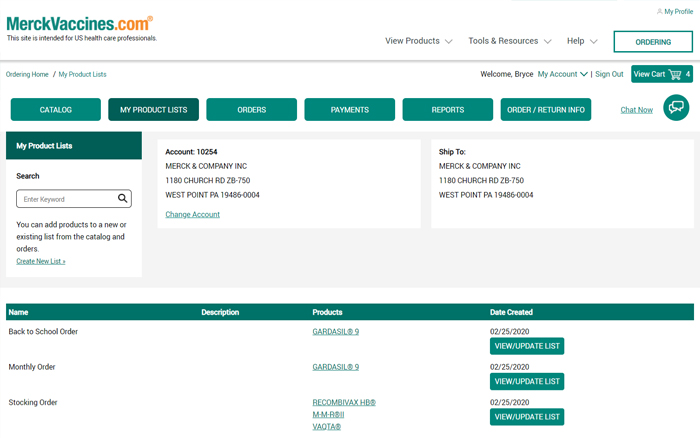Click the search magnifier icon
Image resolution: width=700 pixels, height=438 pixels.
pos(122,199)
